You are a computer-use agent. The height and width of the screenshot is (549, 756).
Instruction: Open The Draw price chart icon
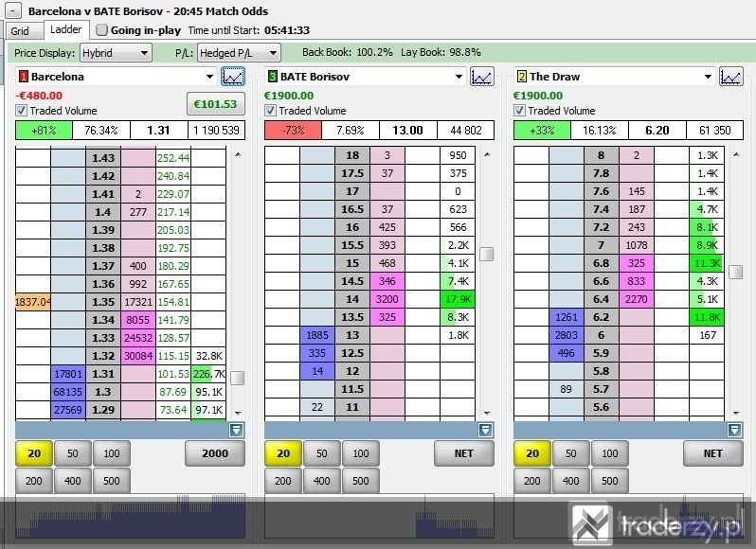(731, 77)
